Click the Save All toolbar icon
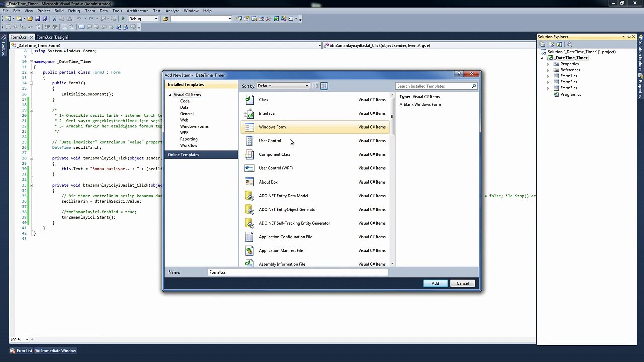The width and height of the screenshot is (644, 362). [x=45, y=19]
